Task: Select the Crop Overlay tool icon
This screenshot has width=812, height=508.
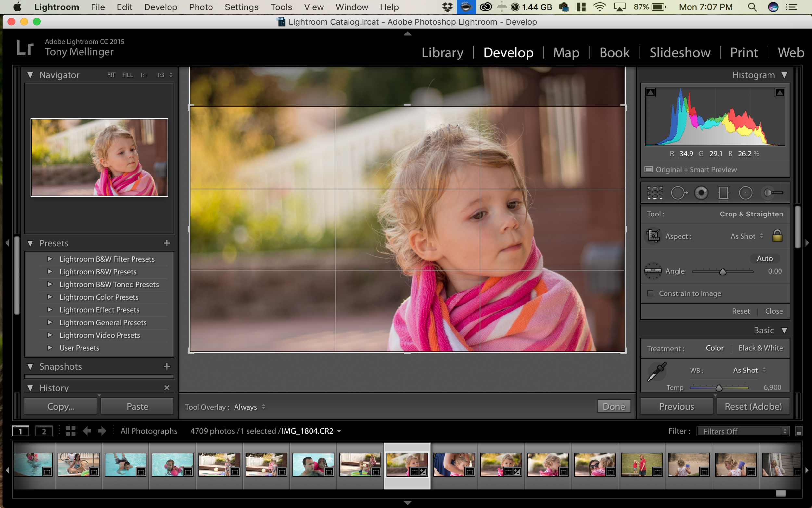Action: coord(654,193)
